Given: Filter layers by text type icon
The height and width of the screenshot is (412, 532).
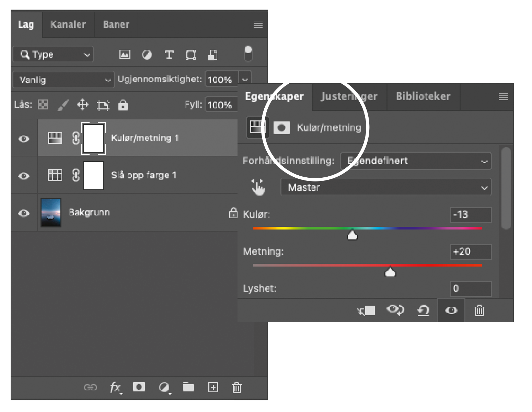Looking at the screenshot, I should click(x=169, y=55).
